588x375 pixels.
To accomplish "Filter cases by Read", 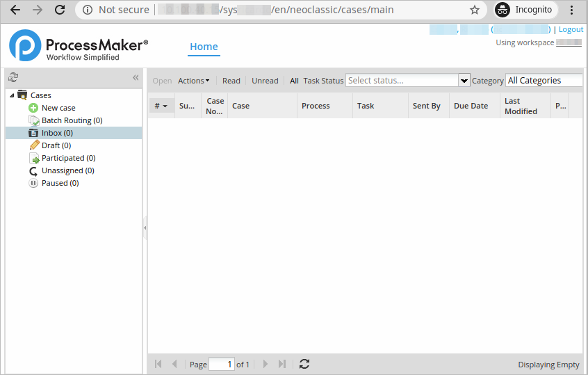I will tap(231, 81).
